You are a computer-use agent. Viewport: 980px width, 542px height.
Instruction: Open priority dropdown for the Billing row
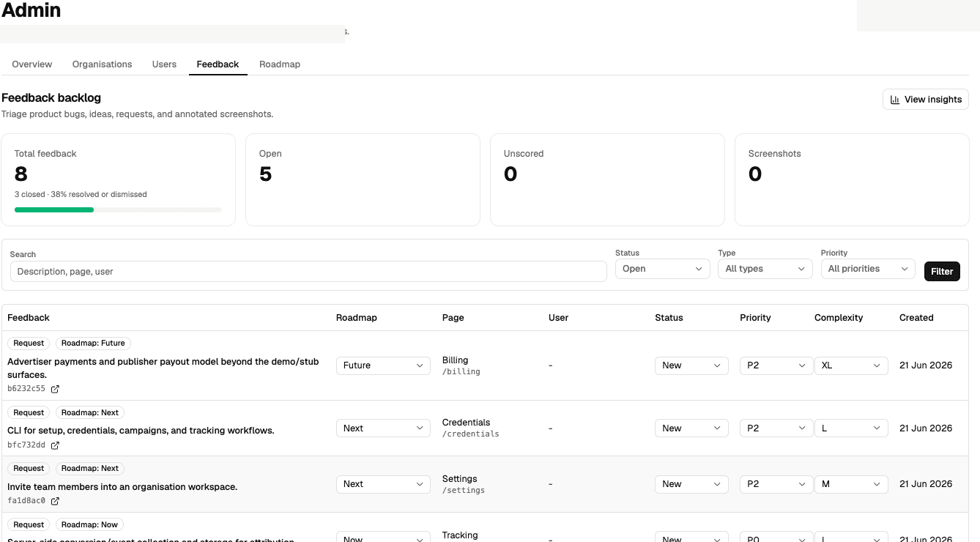click(776, 365)
